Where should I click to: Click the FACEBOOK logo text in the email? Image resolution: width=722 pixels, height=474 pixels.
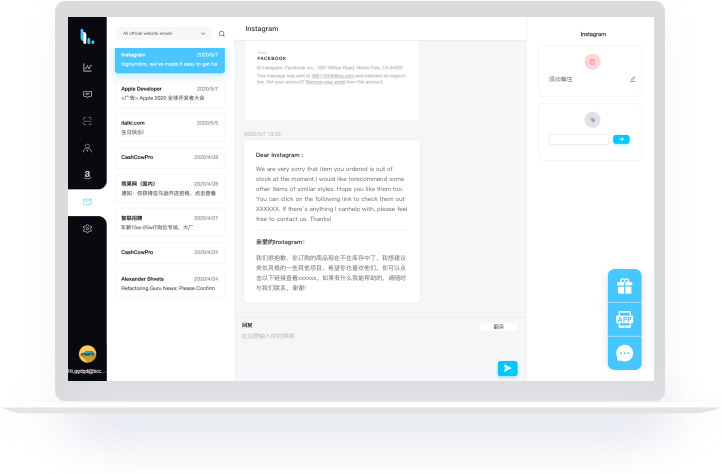[x=272, y=59]
